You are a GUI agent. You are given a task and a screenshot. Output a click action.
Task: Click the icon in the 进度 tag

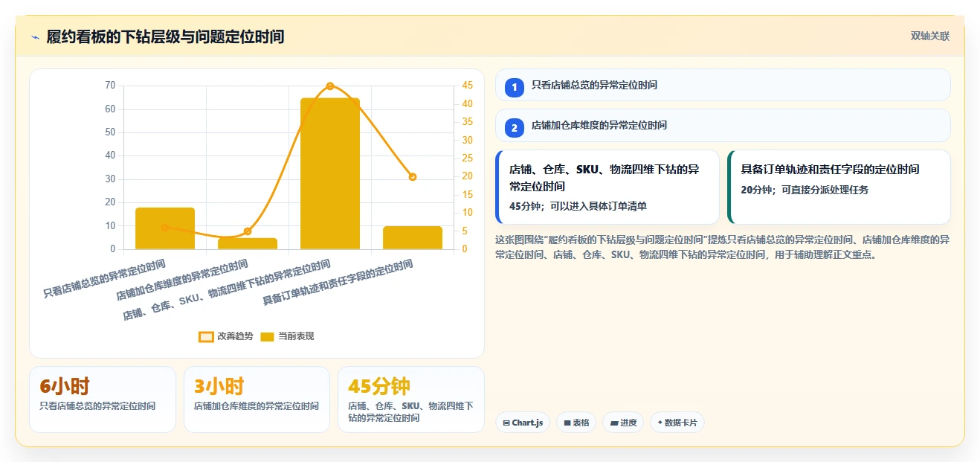(614, 423)
